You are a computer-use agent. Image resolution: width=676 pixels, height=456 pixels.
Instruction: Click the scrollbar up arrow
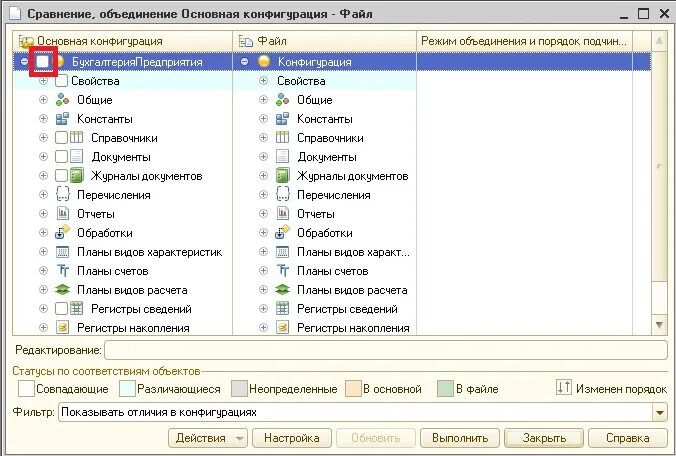[659, 41]
